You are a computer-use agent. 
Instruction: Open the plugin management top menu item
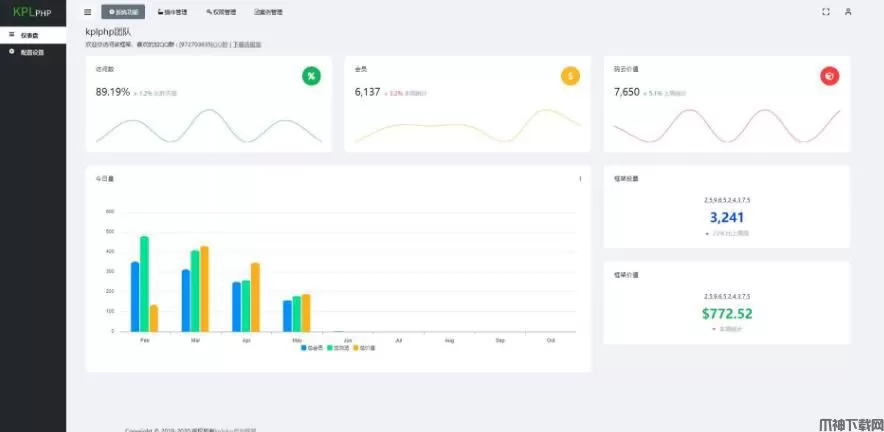click(173, 12)
